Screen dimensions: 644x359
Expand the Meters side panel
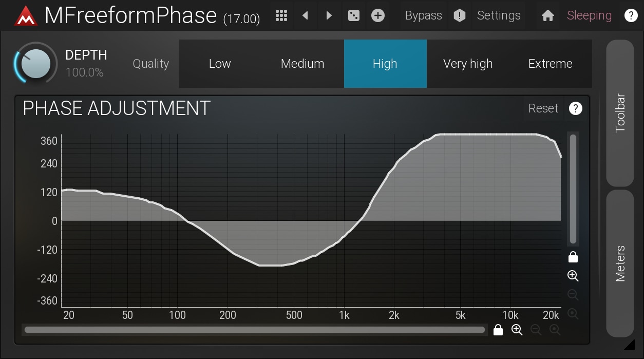(x=620, y=263)
